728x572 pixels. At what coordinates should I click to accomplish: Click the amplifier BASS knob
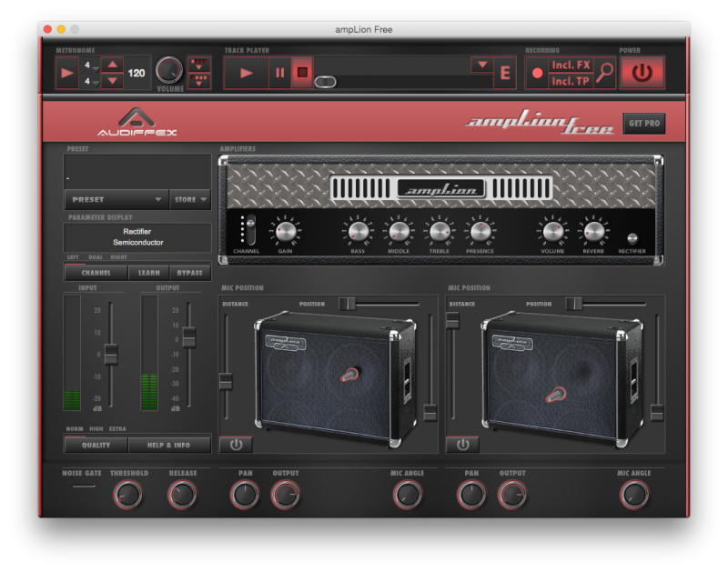(x=358, y=232)
